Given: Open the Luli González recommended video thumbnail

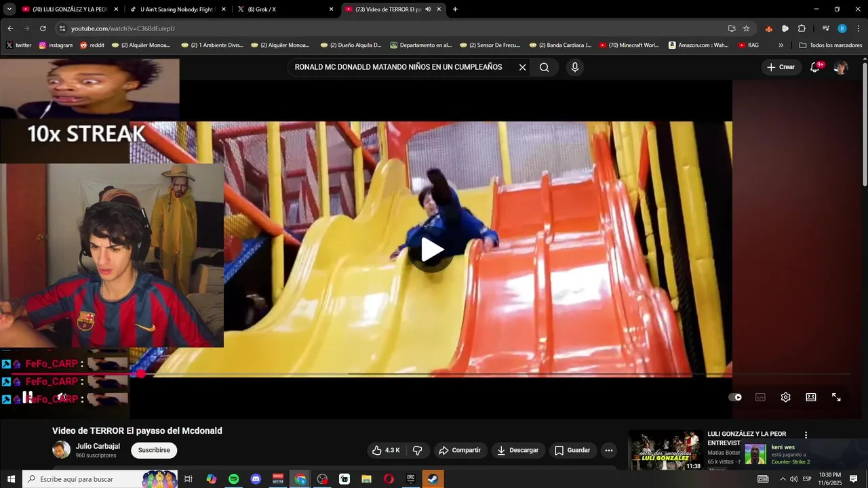Looking at the screenshot, I should point(665,451).
